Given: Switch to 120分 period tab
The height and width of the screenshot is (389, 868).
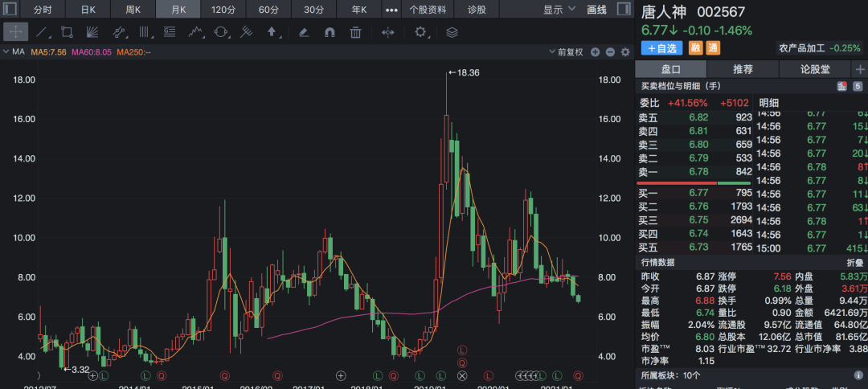Looking at the screenshot, I should pos(223,10).
